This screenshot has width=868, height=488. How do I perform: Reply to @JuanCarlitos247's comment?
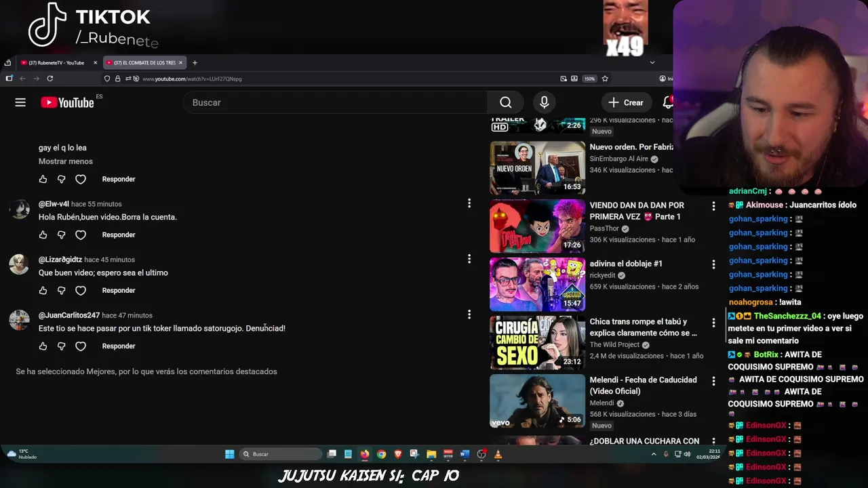coord(119,346)
